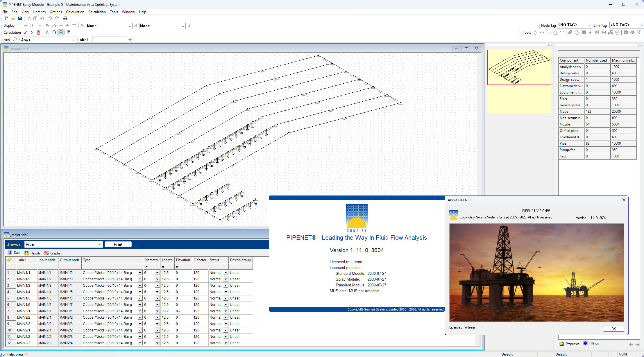This screenshot has width=644, height=357.
Task: Run the check (green tick) in Calculation toolbar
Action: tap(25, 33)
